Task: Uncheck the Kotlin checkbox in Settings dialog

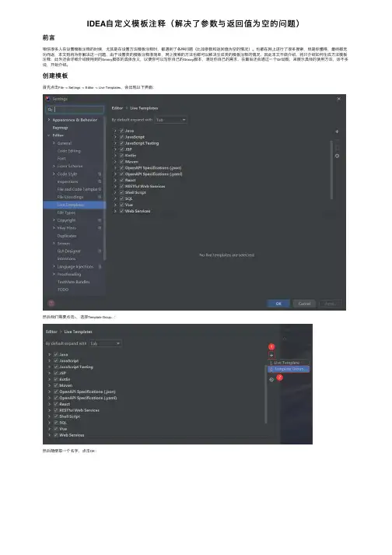Action: pyautogui.click(x=121, y=156)
